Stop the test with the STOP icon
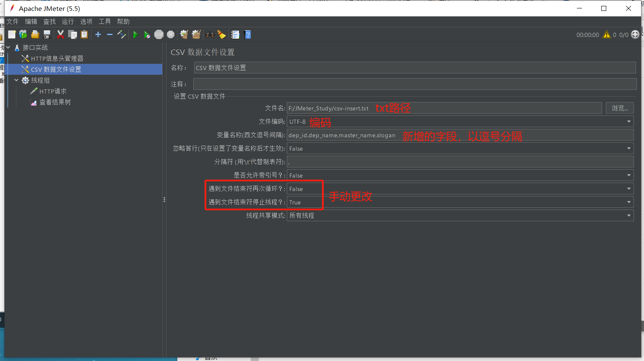This screenshot has height=361, width=644. pos(159,34)
